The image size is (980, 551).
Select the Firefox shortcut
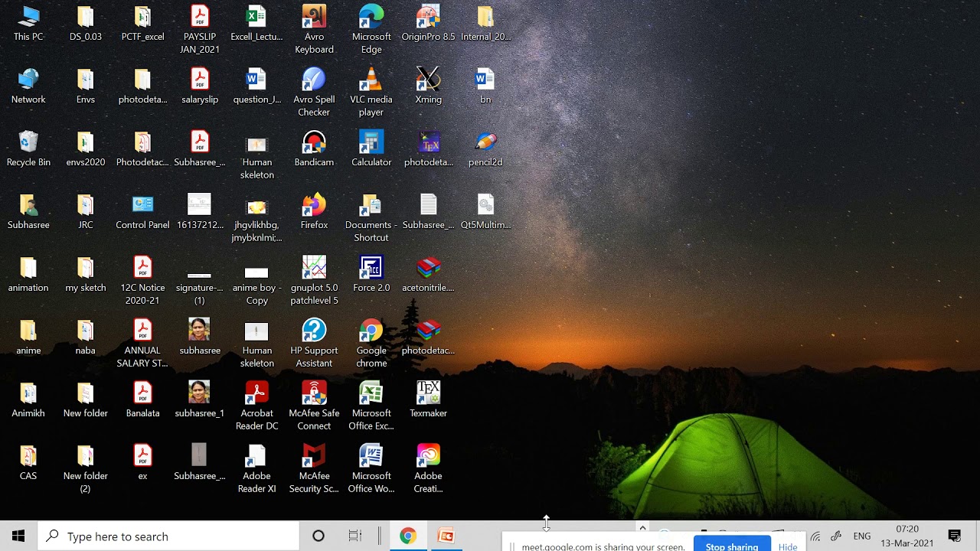(x=314, y=212)
